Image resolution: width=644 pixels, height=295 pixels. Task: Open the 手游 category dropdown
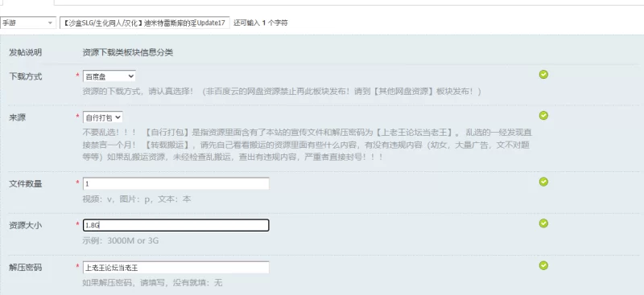click(28, 23)
